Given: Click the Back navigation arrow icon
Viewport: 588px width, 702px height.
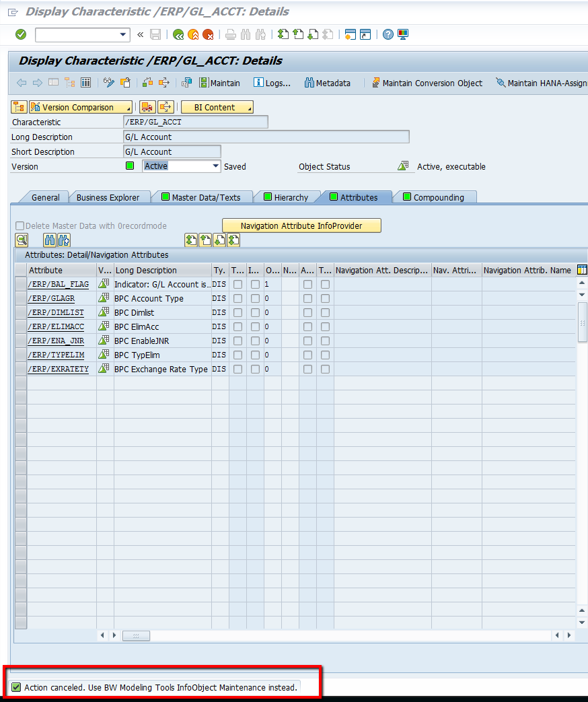Looking at the screenshot, I should [x=20, y=83].
